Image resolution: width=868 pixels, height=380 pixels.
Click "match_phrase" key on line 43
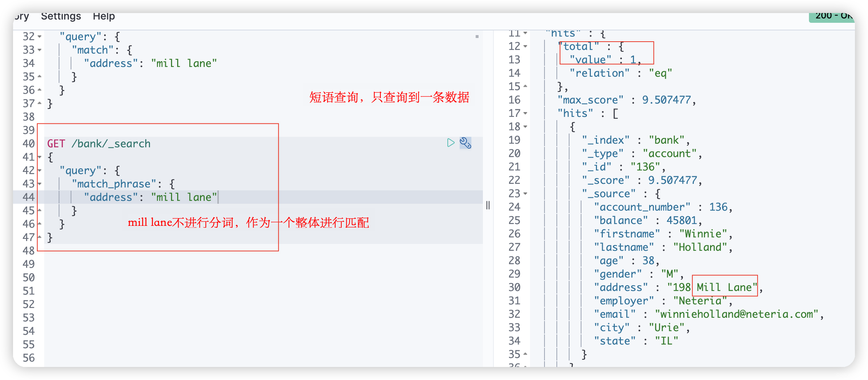pyautogui.click(x=115, y=184)
